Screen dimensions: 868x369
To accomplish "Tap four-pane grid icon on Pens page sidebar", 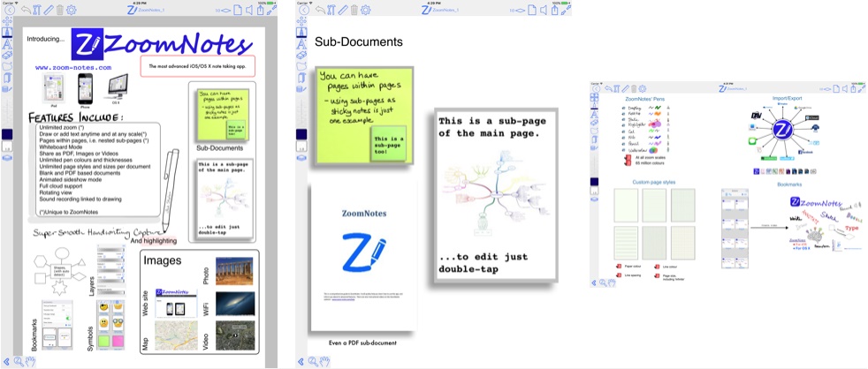I will click(x=594, y=97).
